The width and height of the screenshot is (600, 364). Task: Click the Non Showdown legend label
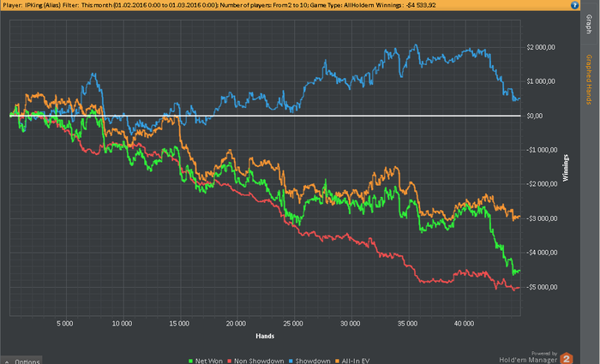pos(259,361)
